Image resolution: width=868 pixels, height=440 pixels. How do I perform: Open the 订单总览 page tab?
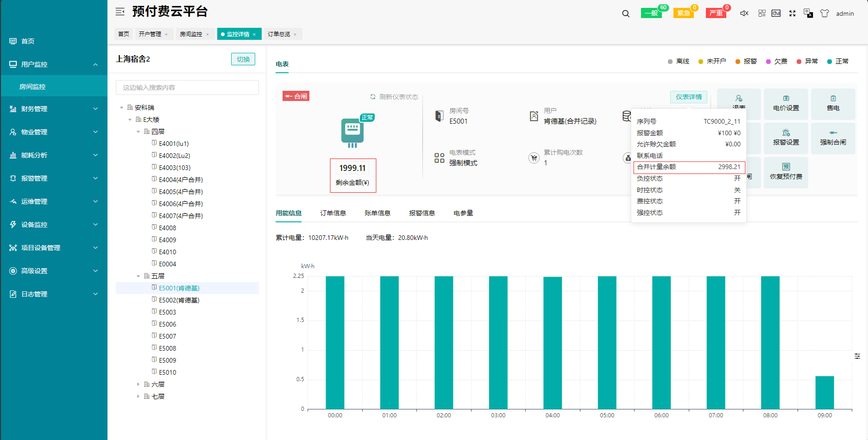pos(279,34)
